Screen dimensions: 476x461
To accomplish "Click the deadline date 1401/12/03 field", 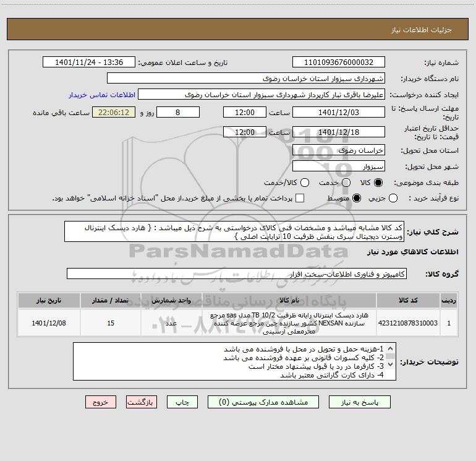I will (339, 112).
